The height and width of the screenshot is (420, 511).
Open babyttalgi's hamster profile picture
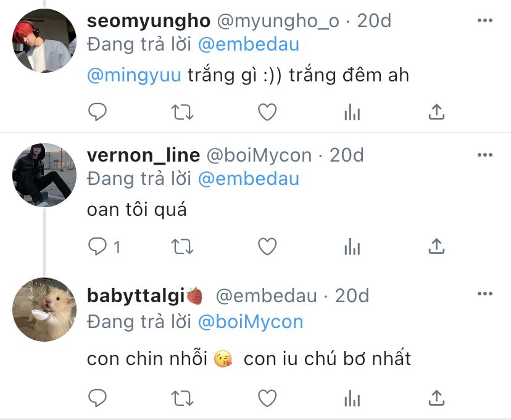[x=44, y=310]
